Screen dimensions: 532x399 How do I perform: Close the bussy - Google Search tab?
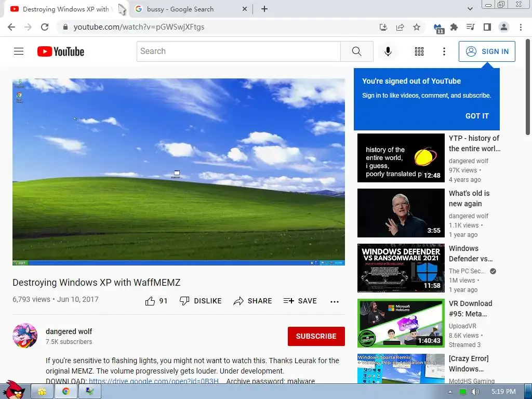pyautogui.click(x=244, y=9)
